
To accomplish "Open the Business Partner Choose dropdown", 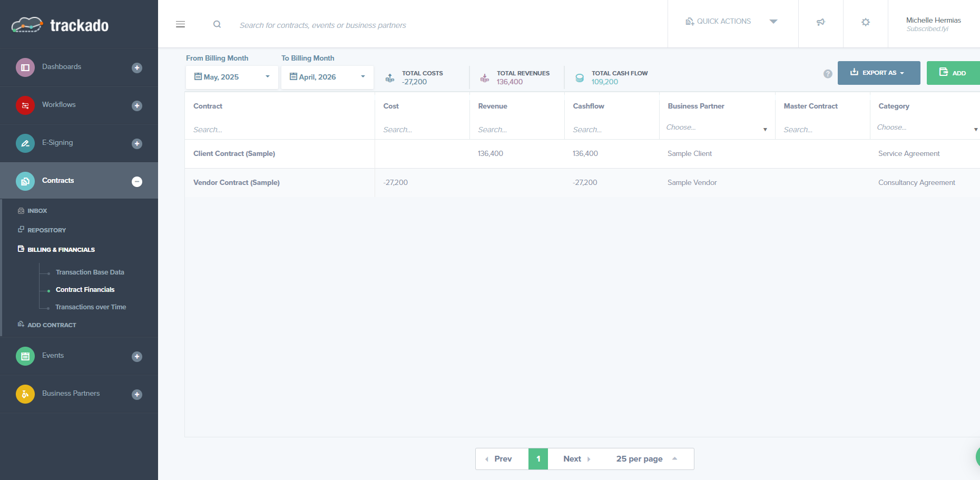I will (x=717, y=128).
